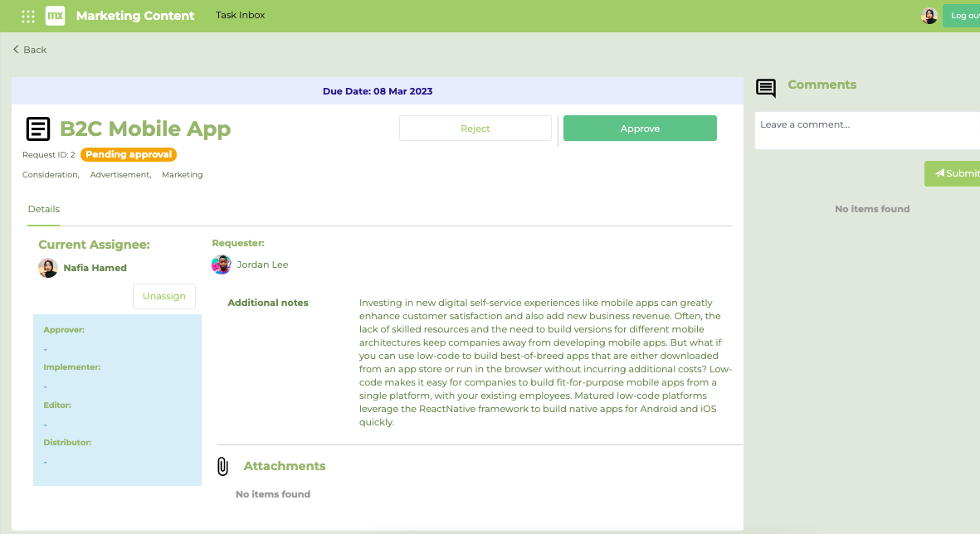Open your profile avatar in the top bar

pyautogui.click(x=929, y=15)
